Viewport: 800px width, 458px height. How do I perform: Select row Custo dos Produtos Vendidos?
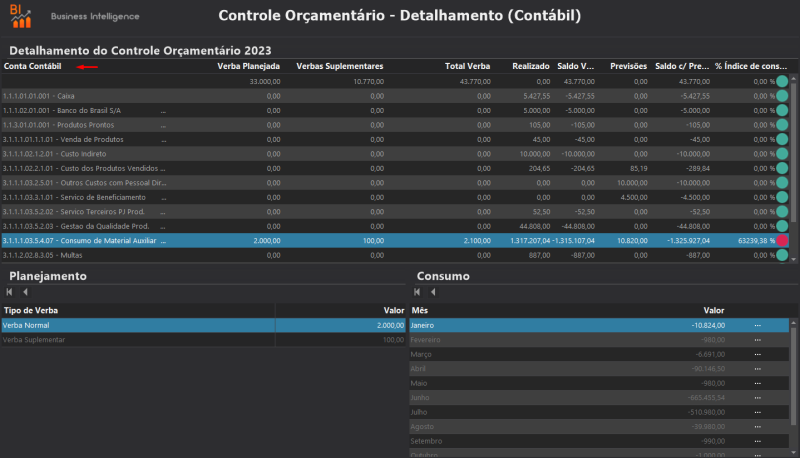395,168
